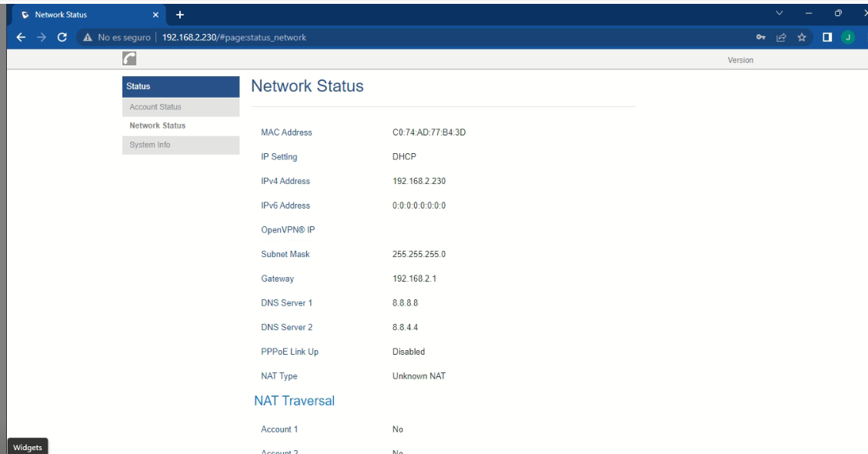This screenshot has width=868, height=454.
Task: Click the browser forward arrow
Action: click(42, 37)
